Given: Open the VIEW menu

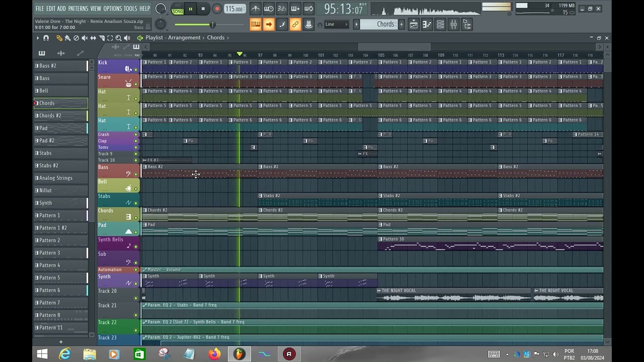Looking at the screenshot, I should (96, 9).
